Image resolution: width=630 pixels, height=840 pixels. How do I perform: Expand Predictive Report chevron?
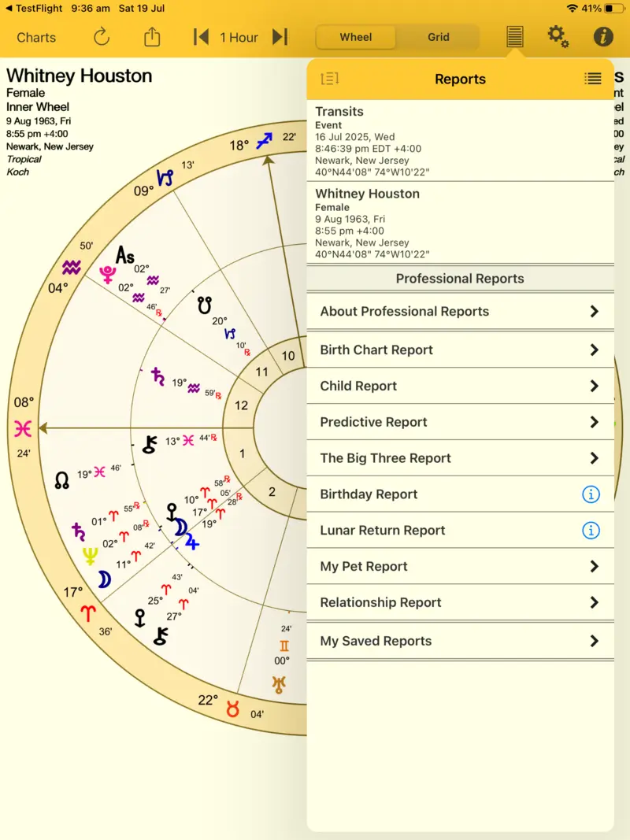coord(595,423)
